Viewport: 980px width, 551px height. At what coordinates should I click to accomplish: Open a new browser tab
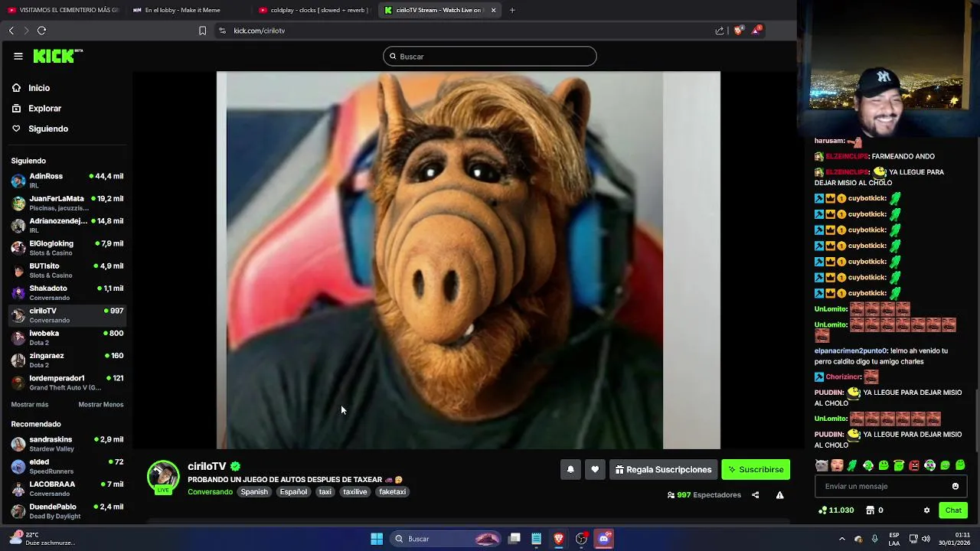click(x=512, y=10)
